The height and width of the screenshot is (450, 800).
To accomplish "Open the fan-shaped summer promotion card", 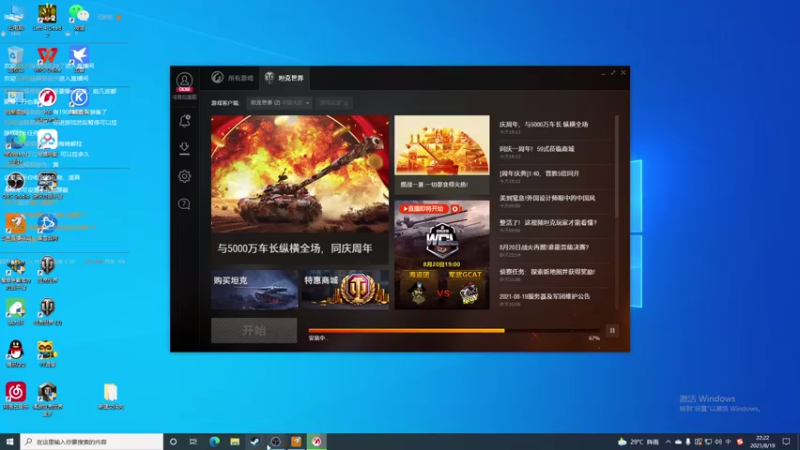I will pyautogui.click(x=442, y=154).
